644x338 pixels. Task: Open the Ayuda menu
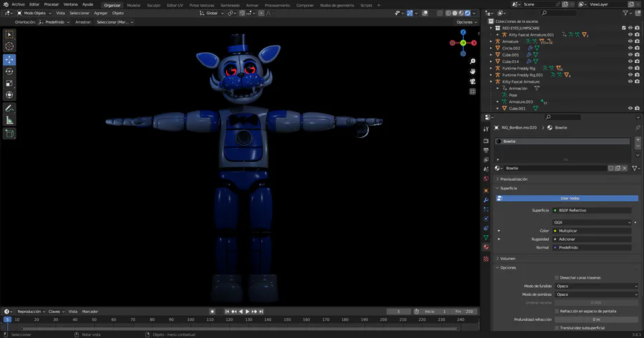[x=87, y=4]
